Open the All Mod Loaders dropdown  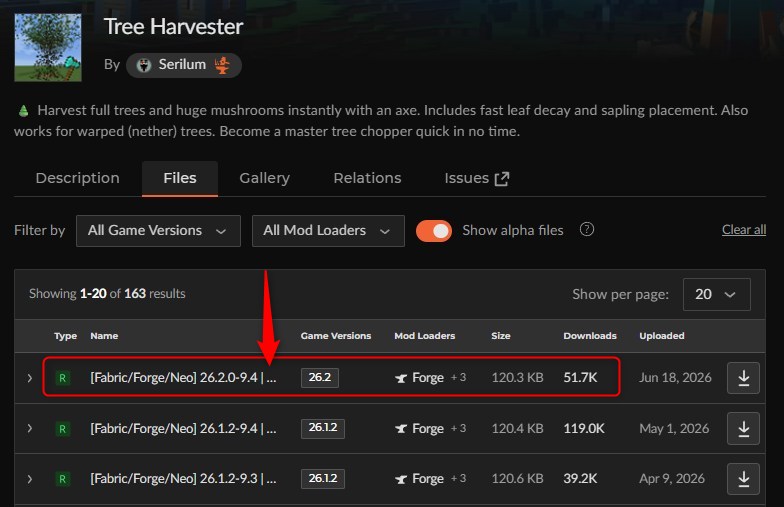point(328,230)
